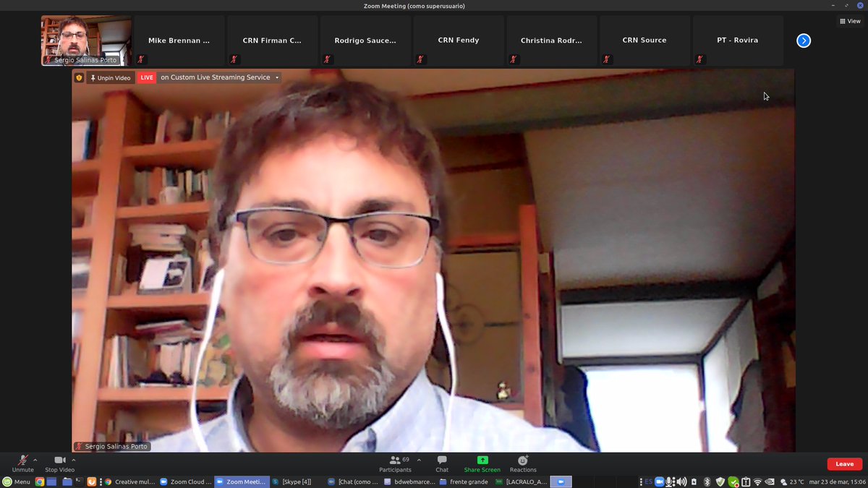Image resolution: width=868 pixels, height=488 pixels.
Task: Click the meeting encryption shield icon
Action: (x=79, y=77)
